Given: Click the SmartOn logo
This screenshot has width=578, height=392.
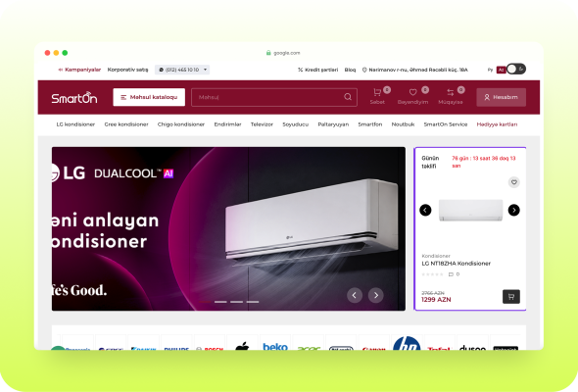Looking at the screenshot, I should pos(74,98).
